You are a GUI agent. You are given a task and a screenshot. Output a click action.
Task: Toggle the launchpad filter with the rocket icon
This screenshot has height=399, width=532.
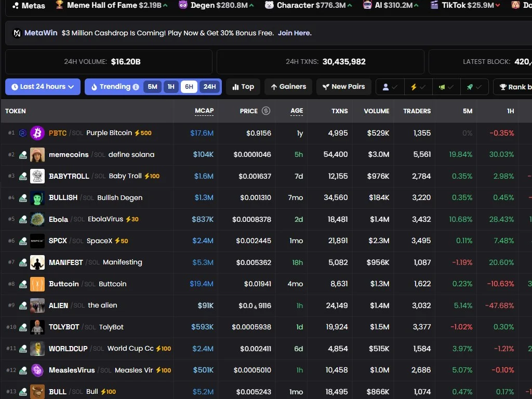point(474,87)
